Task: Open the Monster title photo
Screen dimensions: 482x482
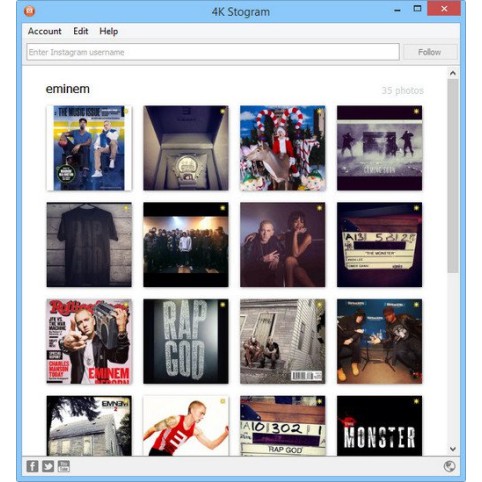Action: click(379, 426)
